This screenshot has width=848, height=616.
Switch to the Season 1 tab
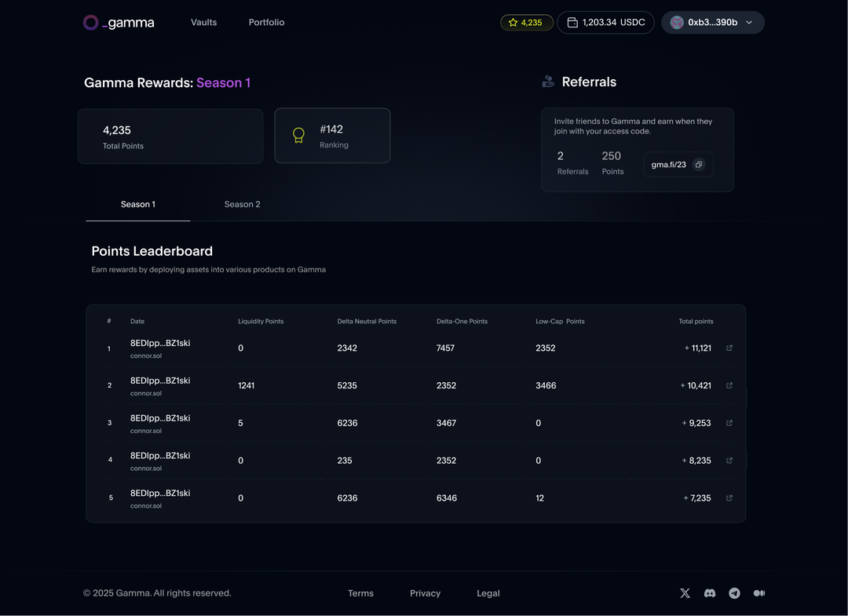coord(138,204)
